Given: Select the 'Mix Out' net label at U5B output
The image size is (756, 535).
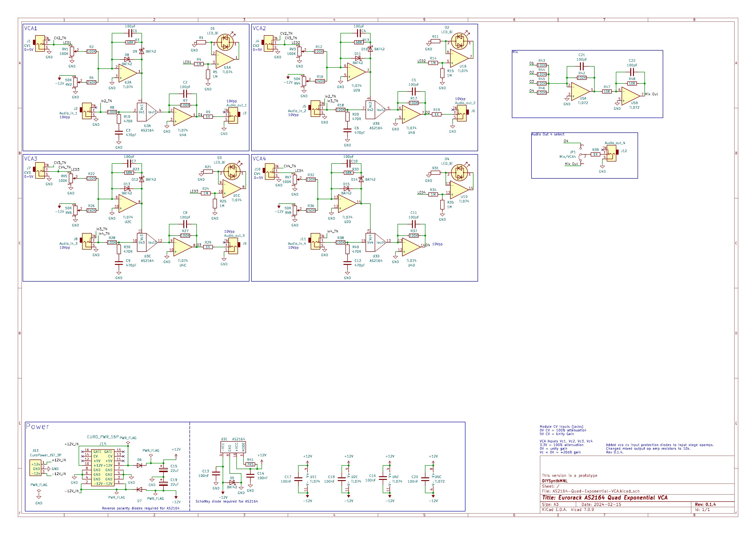Looking at the screenshot, I should [x=651, y=94].
